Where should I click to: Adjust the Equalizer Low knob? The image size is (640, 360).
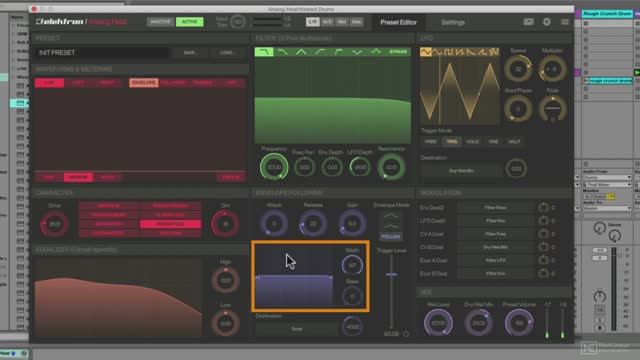click(x=225, y=323)
